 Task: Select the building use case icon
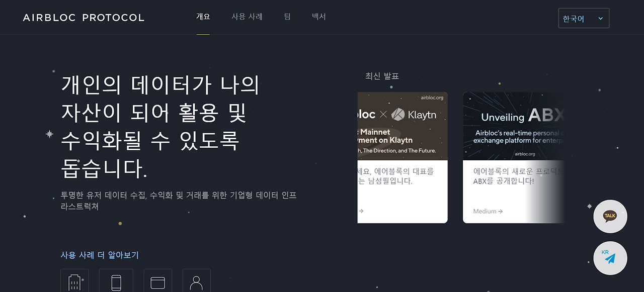74,280
